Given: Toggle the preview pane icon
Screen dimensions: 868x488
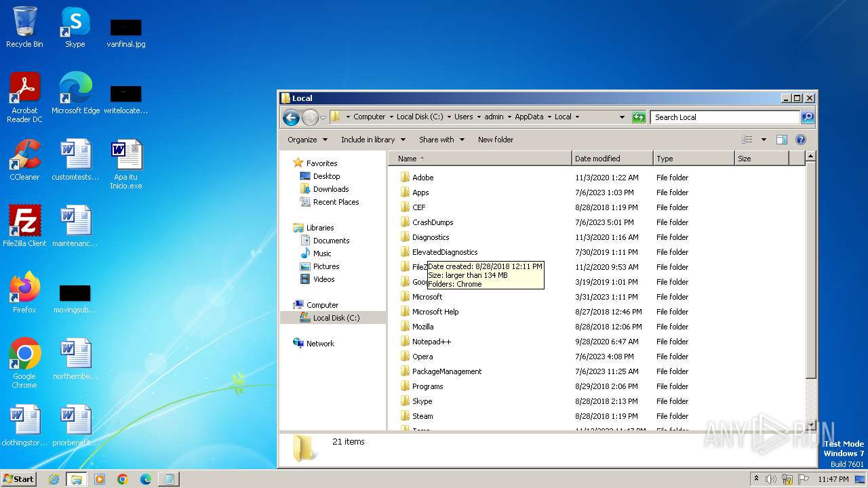Looking at the screenshot, I should (781, 140).
